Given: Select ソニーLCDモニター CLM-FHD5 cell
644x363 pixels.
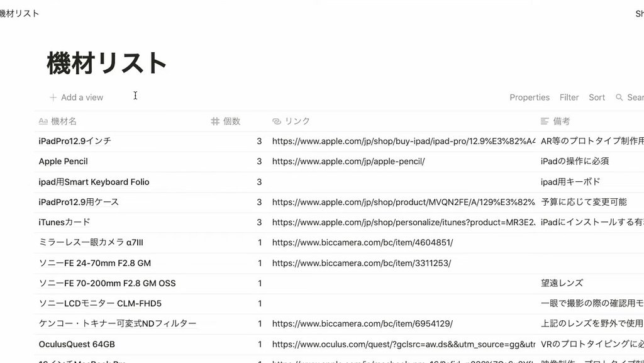Looking at the screenshot, I should tap(121, 303).
